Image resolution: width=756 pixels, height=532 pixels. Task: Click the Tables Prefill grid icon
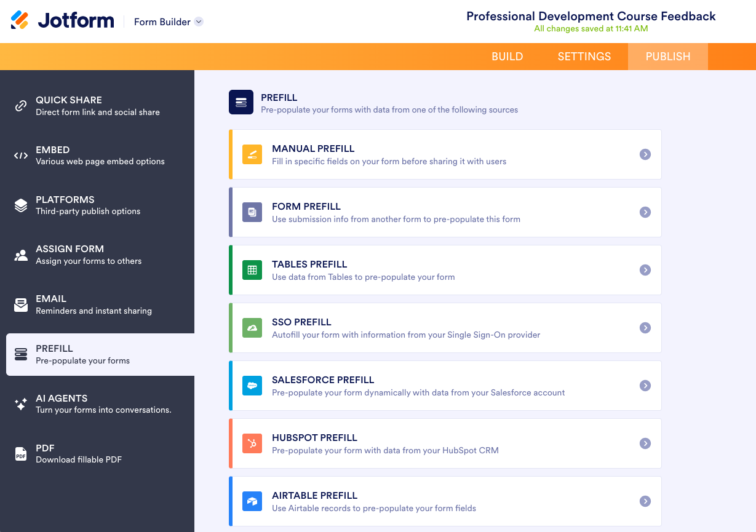tap(252, 270)
